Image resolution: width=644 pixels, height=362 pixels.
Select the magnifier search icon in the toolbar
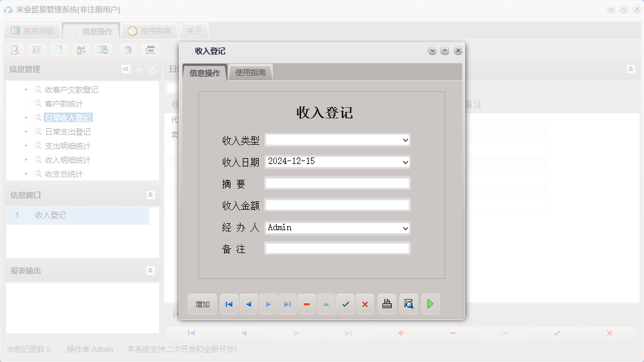(14, 50)
